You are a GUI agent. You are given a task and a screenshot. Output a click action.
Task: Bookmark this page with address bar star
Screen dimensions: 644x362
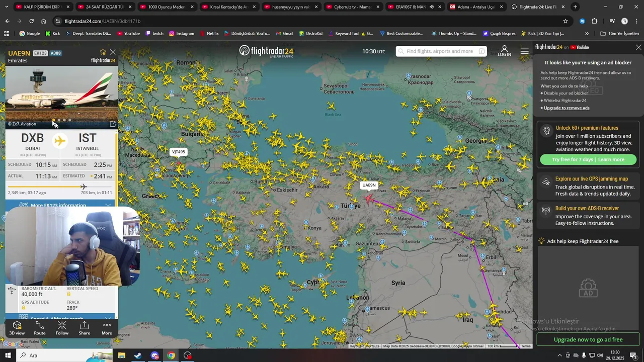(x=566, y=21)
